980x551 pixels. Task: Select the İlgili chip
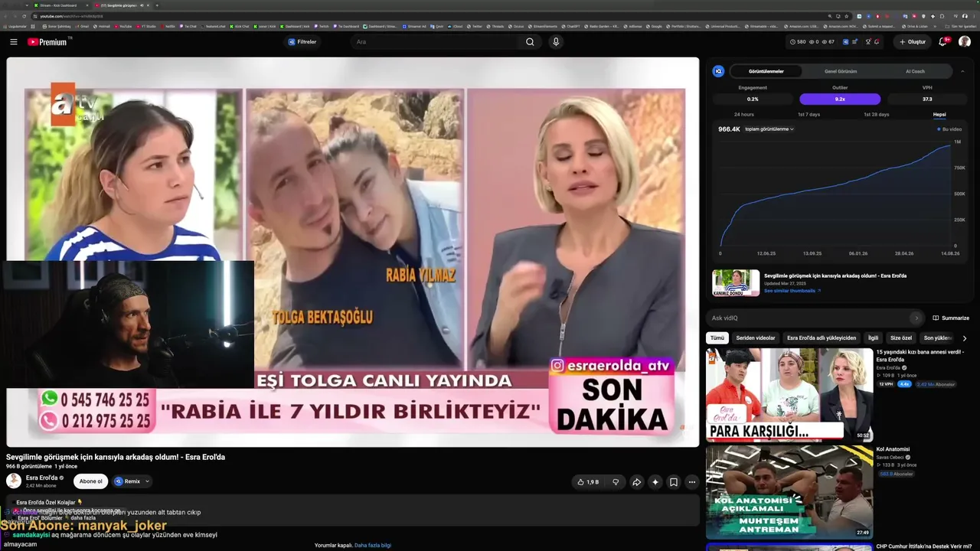pyautogui.click(x=873, y=337)
